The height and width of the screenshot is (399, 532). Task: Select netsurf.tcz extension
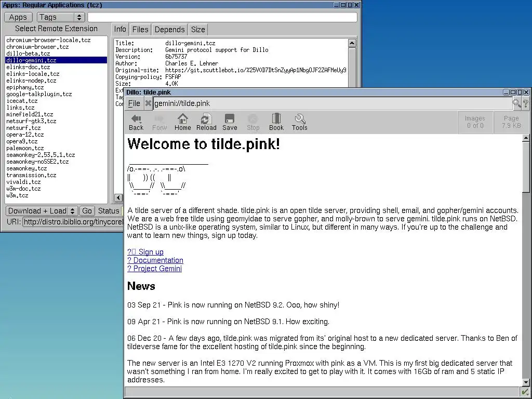pos(56,128)
